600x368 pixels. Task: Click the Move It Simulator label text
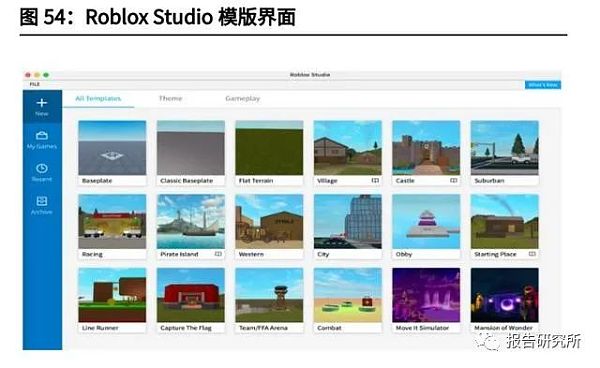[x=422, y=328]
